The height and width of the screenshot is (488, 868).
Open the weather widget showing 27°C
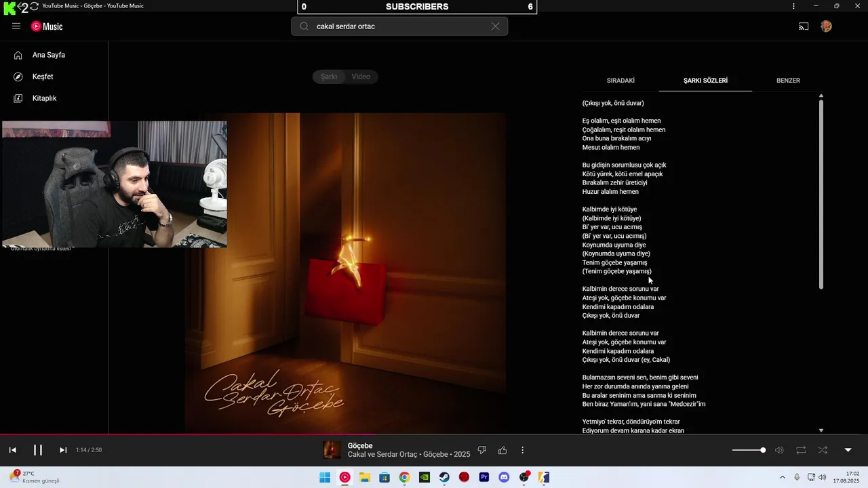pyautogui.click(x=35, y=477)
